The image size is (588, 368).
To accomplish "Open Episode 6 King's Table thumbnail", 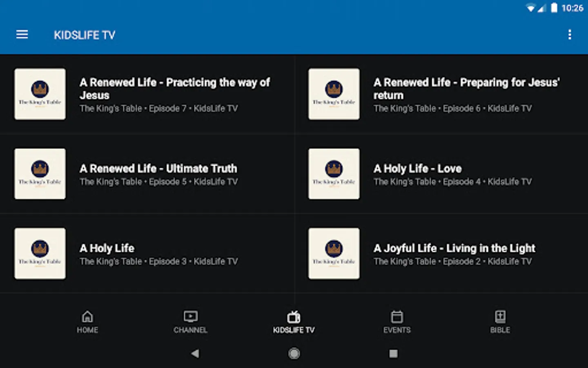I will [334, 94].
